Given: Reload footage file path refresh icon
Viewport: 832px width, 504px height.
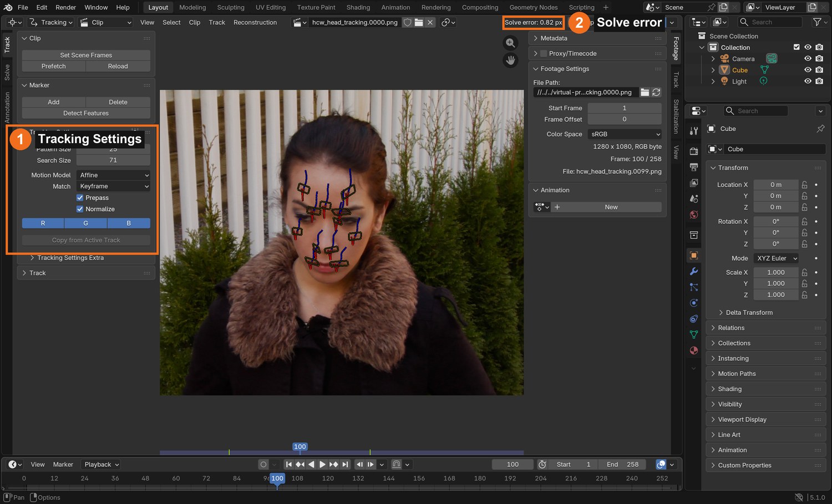Looking at the screenshot, I should click(x=656, y=92).
